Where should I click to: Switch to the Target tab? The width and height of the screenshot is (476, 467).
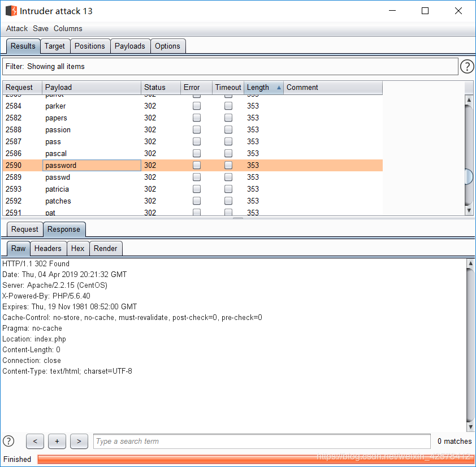click(55, 46)
